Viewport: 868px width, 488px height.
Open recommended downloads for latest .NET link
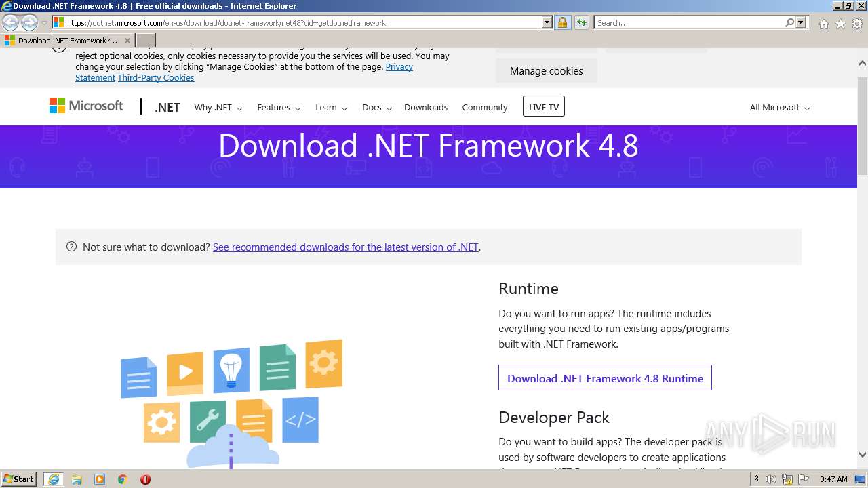coord(346,247)
